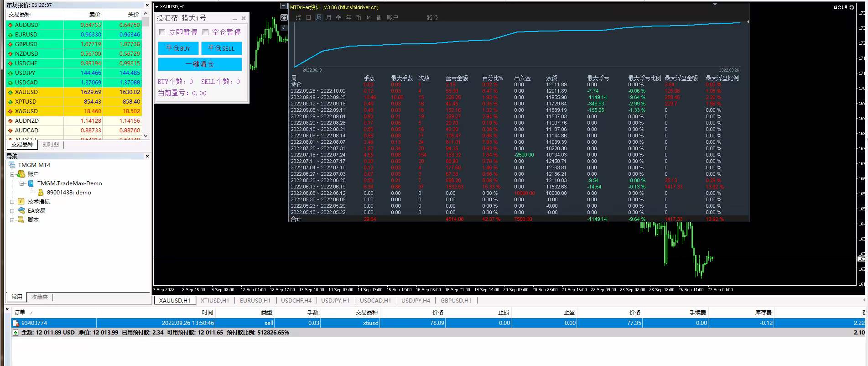
Task: Click the 脚本 scripts icon
Action: (x=21, y=220)
